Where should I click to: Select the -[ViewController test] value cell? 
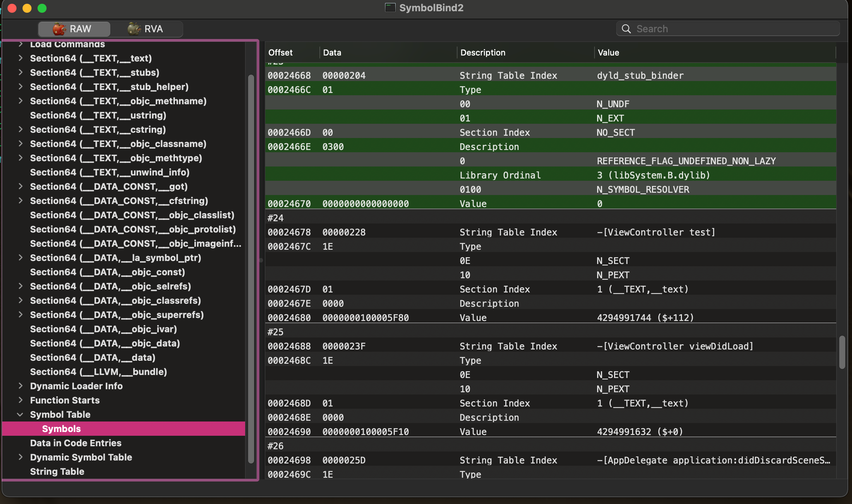pyautogui.click(x=656, y=232)
